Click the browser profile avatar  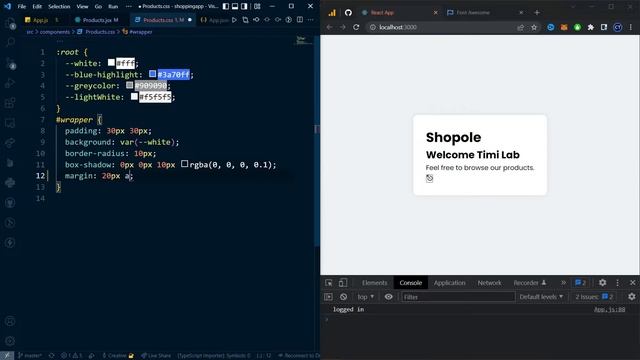(x=618, y=27)
